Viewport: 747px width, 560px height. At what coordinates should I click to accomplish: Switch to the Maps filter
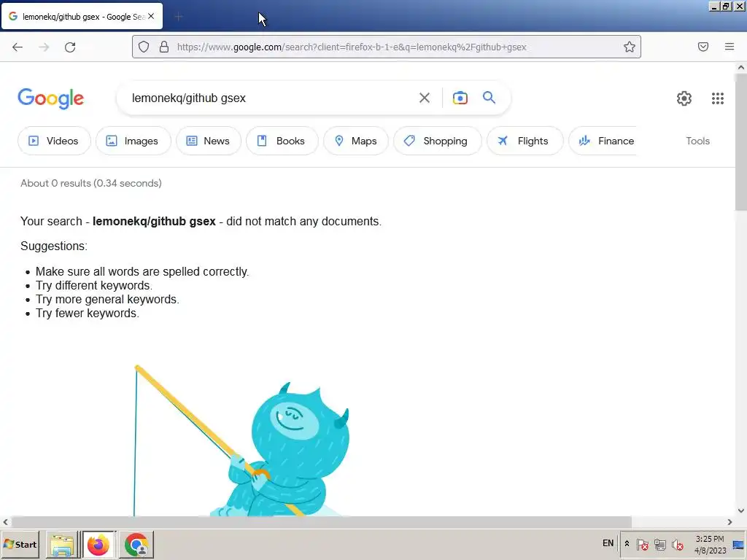[356, 141]
